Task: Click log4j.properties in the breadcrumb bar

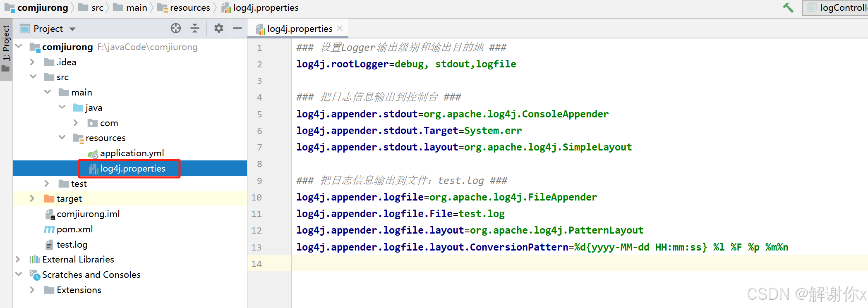Action: click(266, 7)
